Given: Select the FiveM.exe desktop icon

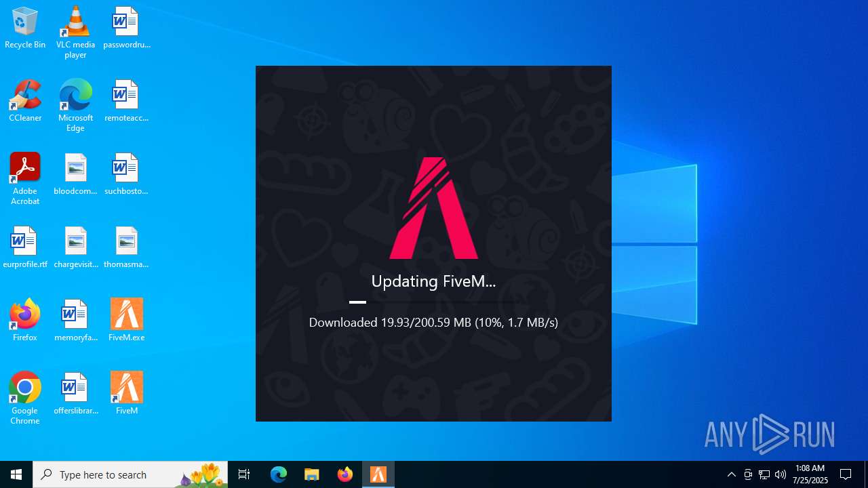Looking at the screenshot, I should pos(127,321).
